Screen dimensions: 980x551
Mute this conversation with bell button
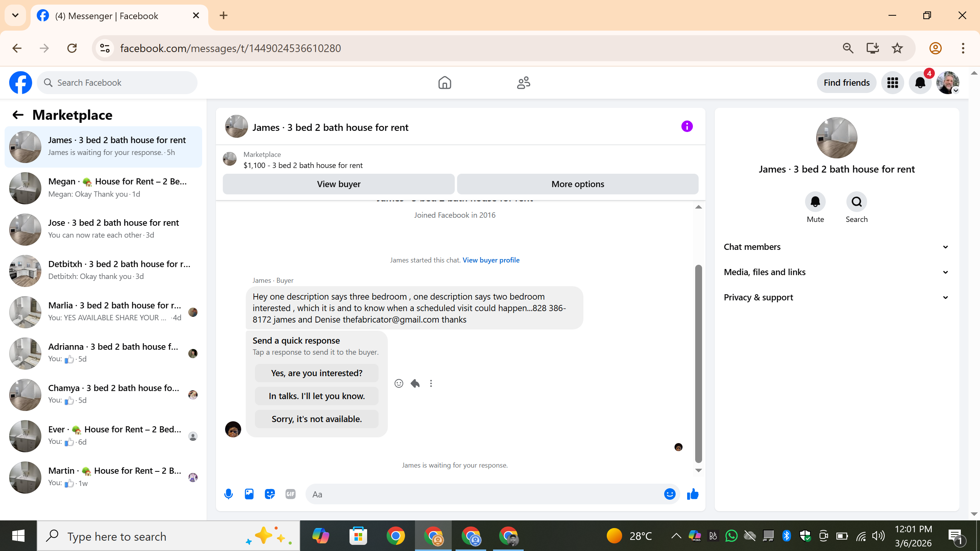click(815, 202)
